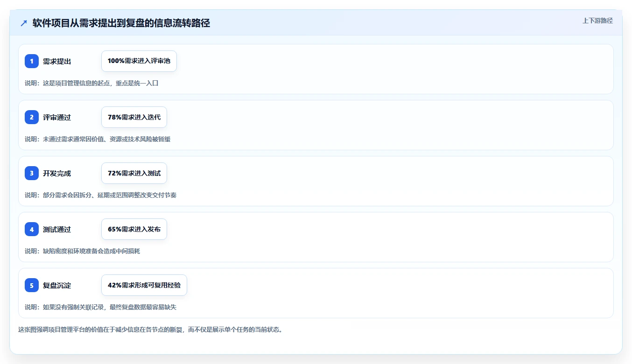The width and height of the screenshot is (632, 364).
Task: Click the 100%需求进入评审池 chip
Action: tap(139, 61)
